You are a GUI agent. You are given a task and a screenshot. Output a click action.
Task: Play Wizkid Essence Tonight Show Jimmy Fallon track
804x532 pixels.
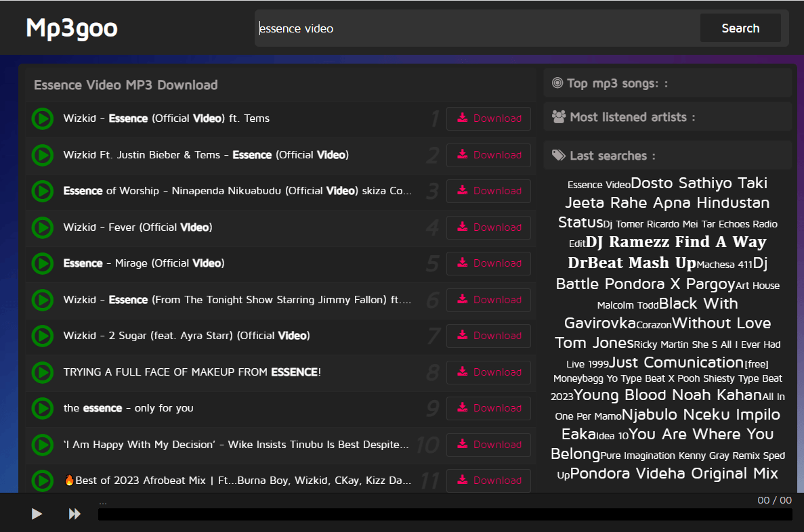point(43,300)
